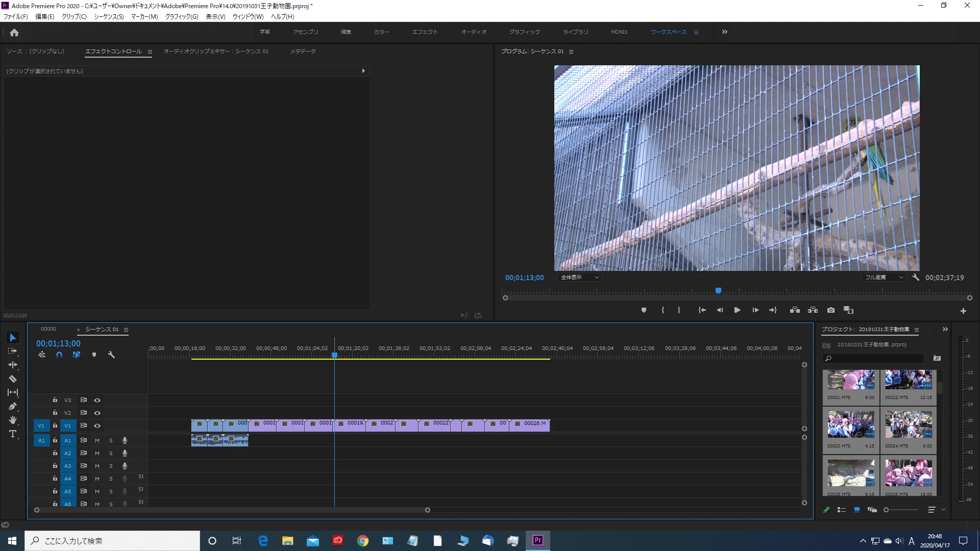Toggle V1 track visibility eye
Image resolution: width=980 pixels, height=551 pixels.
97,425
